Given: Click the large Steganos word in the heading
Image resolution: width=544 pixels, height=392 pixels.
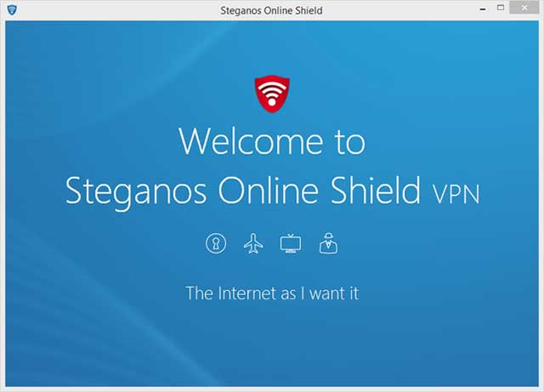Looking at the screenshot, I should point(136,192).
